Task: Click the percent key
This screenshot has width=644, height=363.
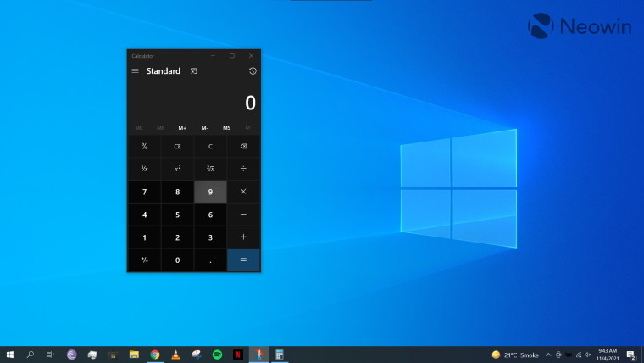Action: 145,147
